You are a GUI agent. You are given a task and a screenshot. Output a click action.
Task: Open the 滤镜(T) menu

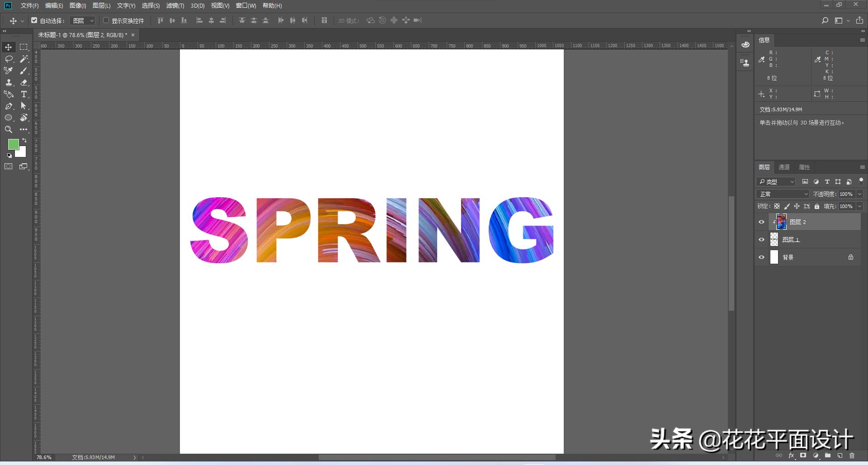click(175, 5)
